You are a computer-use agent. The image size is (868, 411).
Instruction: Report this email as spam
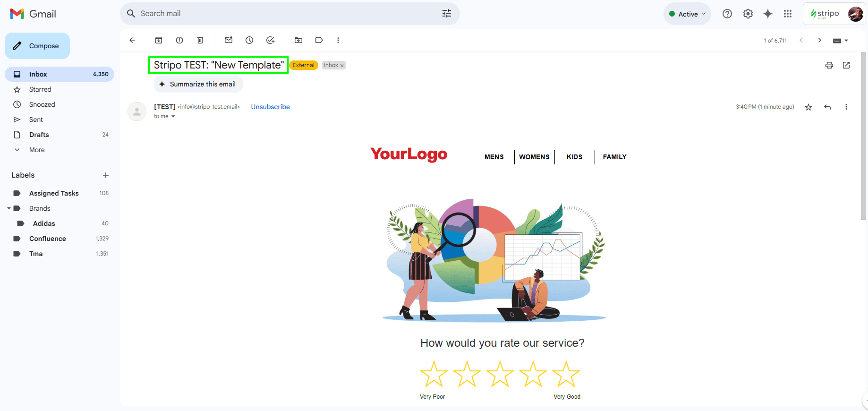tap(179, 40)
